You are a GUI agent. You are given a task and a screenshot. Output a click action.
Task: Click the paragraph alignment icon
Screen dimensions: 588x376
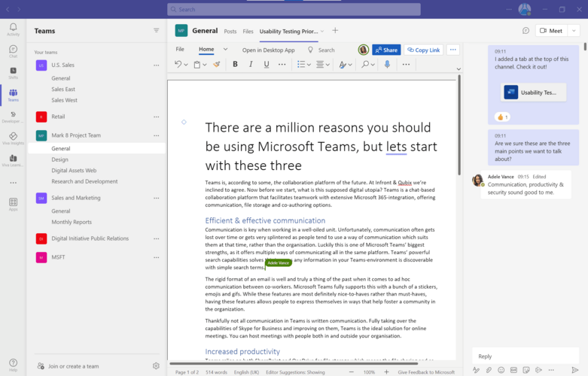click(x=320, y=65)
